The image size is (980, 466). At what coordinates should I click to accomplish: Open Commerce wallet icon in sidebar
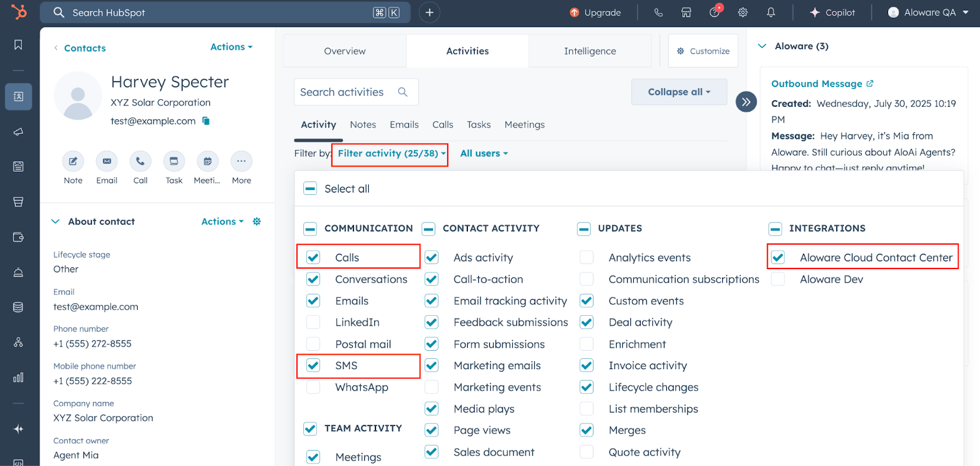click(x=18, y=237)
